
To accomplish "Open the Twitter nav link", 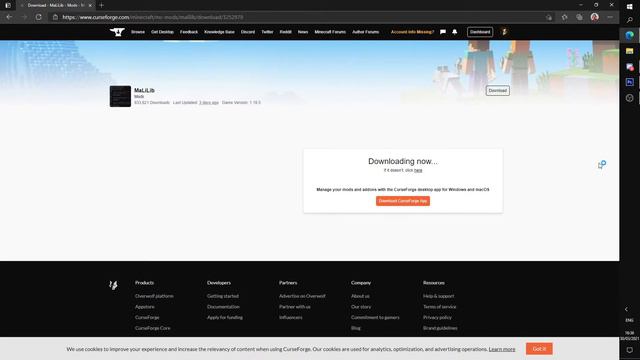I will point(267,32).
